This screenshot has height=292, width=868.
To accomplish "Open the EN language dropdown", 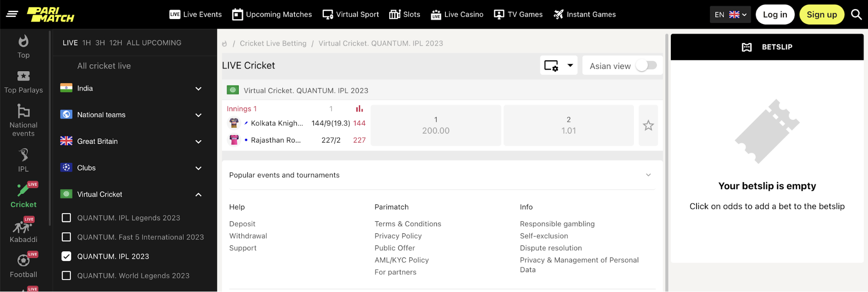I will click(x=730, y=14).
